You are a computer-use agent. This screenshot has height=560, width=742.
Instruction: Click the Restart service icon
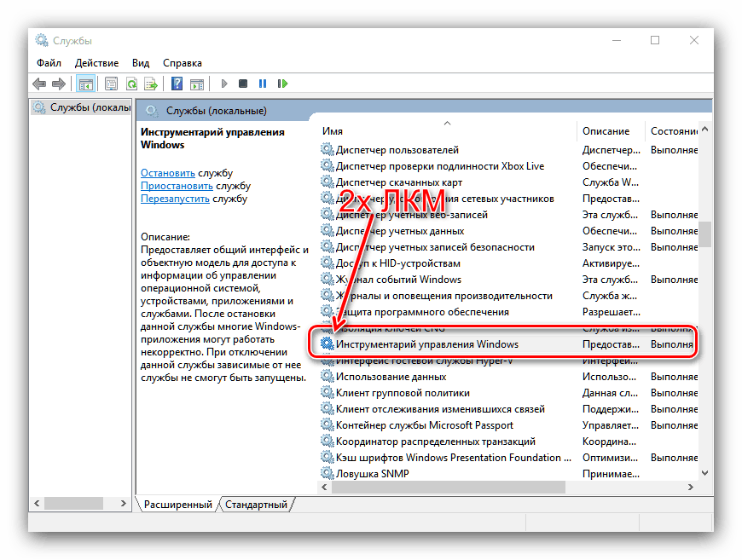(x=282, y=84)
